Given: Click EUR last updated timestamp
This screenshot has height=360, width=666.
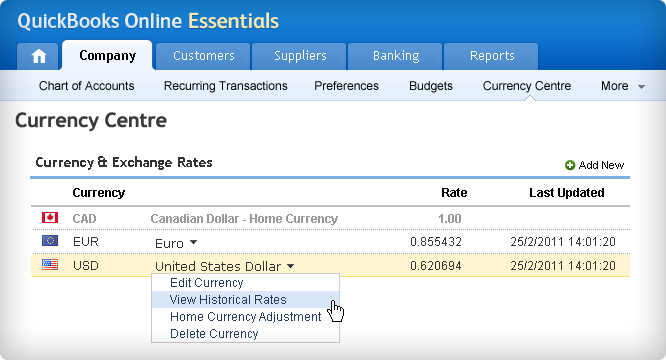Looking at the screenshot, I should (563, 242).
